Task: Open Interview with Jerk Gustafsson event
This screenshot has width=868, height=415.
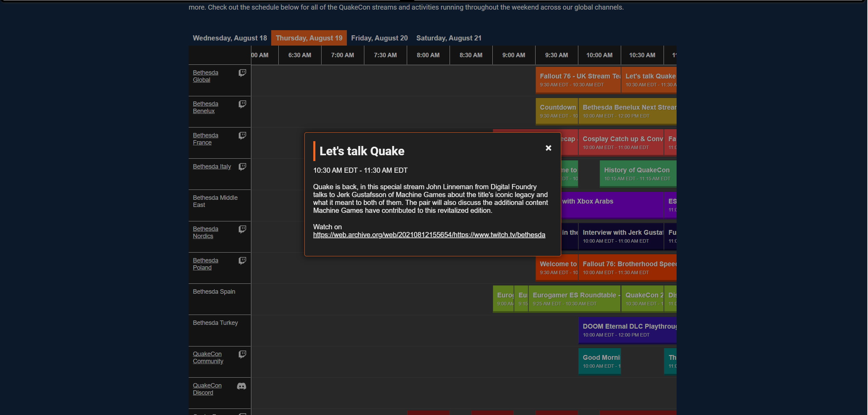Action: point(621,236)
